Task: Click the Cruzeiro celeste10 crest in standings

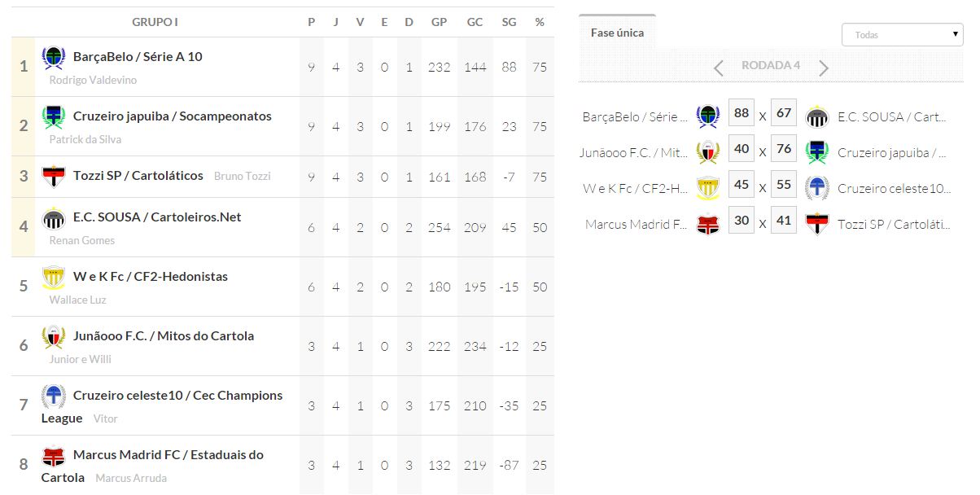Action: (54, 396)
